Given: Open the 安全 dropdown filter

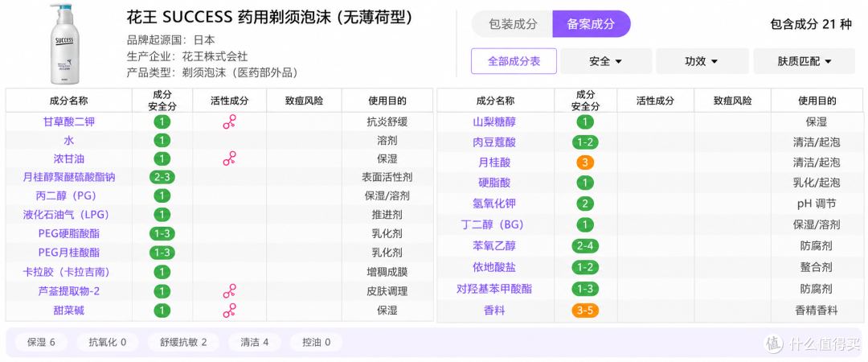Looking at the screenshot, I should pyautogui.click(x=606, y=61).
